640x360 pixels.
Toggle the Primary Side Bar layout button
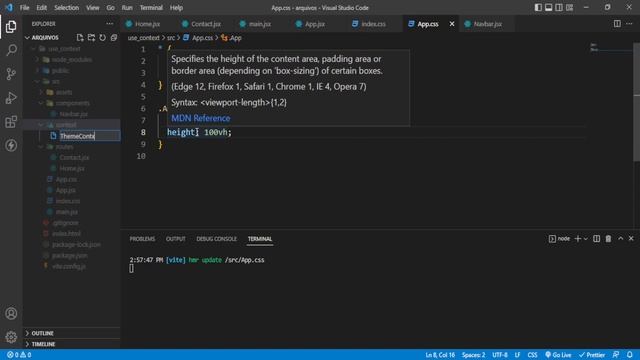click(x=538, y=7)
